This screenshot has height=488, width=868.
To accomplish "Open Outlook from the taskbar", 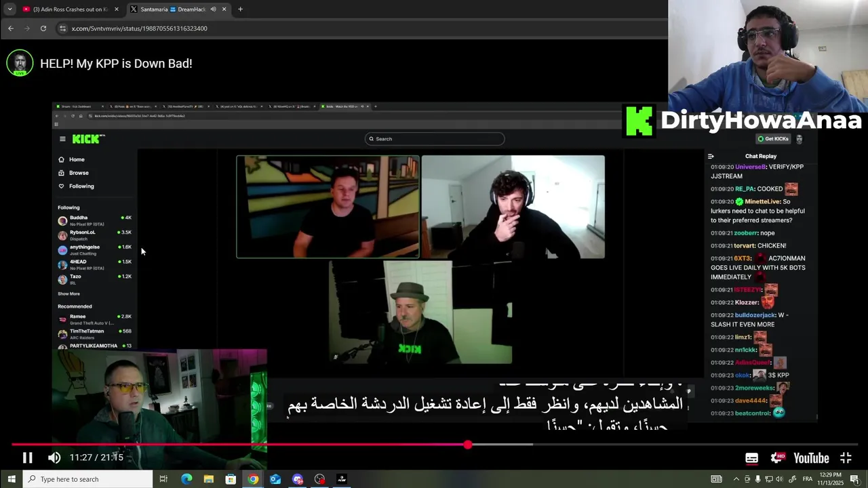I will tap(275, 479).
